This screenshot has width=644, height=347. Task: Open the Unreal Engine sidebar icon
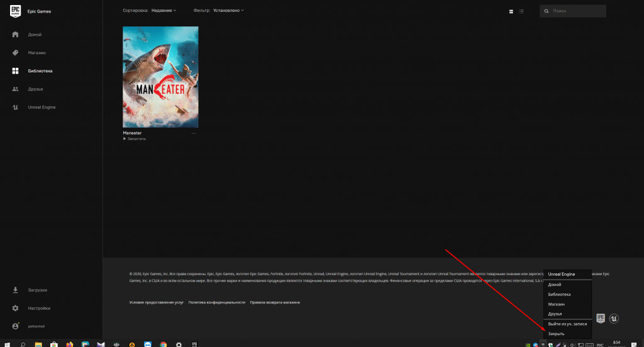[15, 107]
